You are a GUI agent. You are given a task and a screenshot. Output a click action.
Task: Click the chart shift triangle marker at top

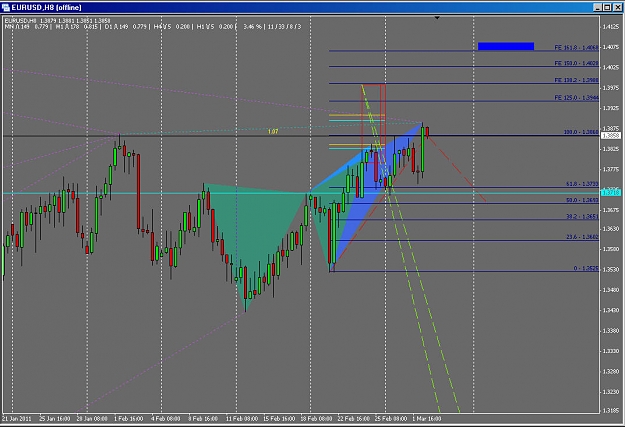[x=437, y=18]
